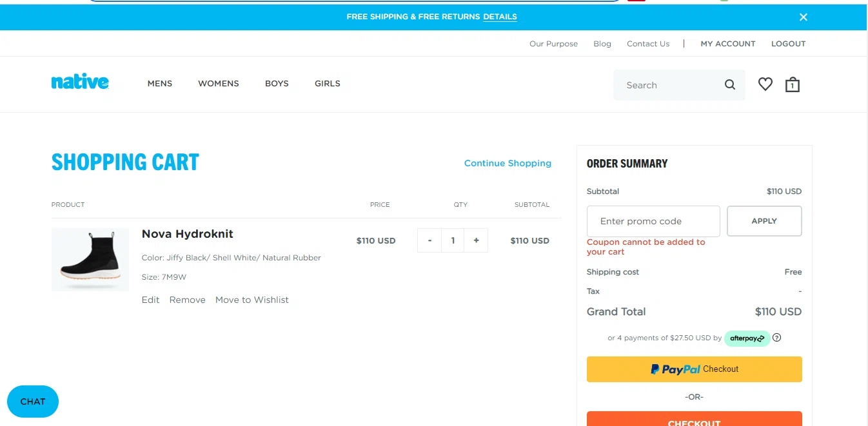
Task: Open the GIRLS menu
Action: point(328,84)
